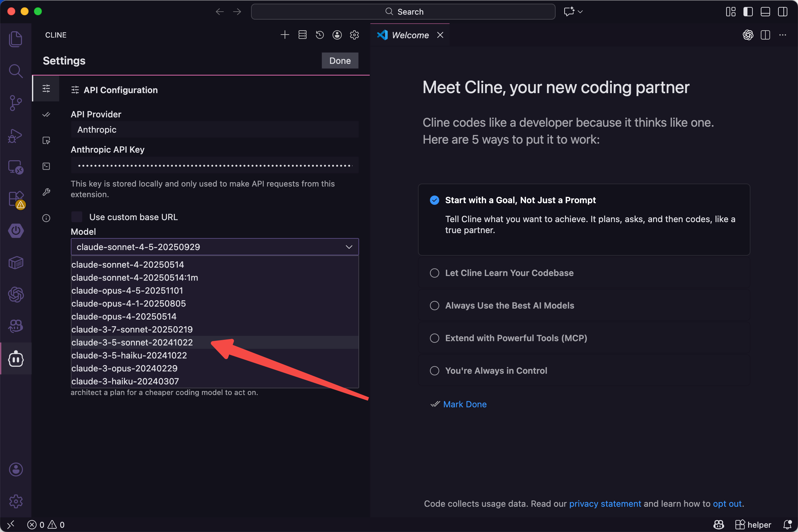Click Copilot status icon in status bar
This screenshot has width=798, height=532.
point(718,525)
